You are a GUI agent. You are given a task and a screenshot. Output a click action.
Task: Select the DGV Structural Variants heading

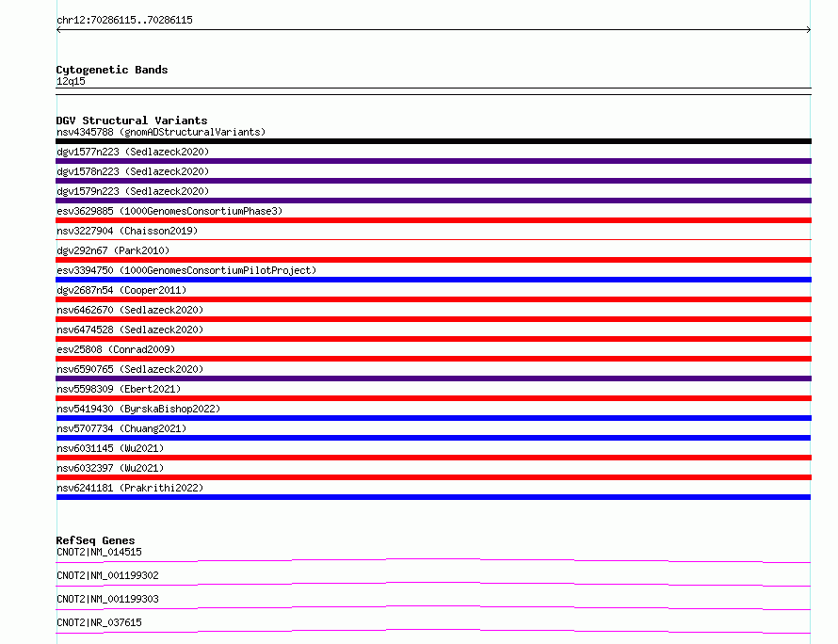132,121
